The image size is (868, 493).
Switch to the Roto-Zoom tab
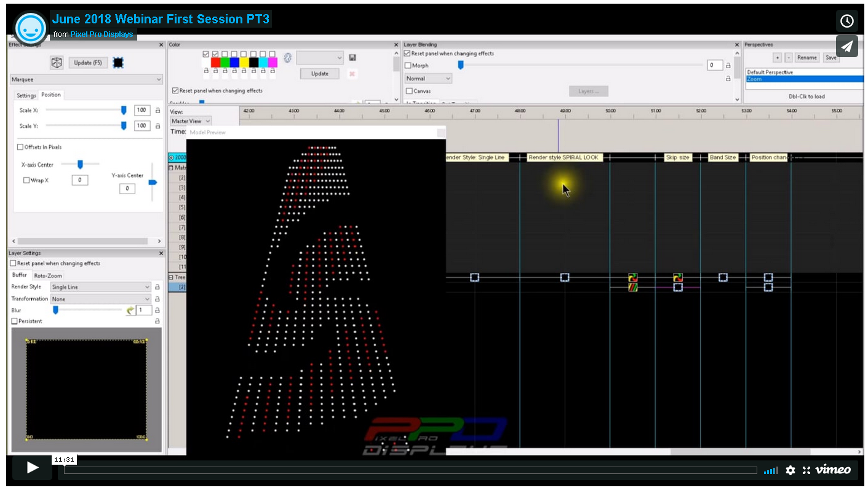48,275
